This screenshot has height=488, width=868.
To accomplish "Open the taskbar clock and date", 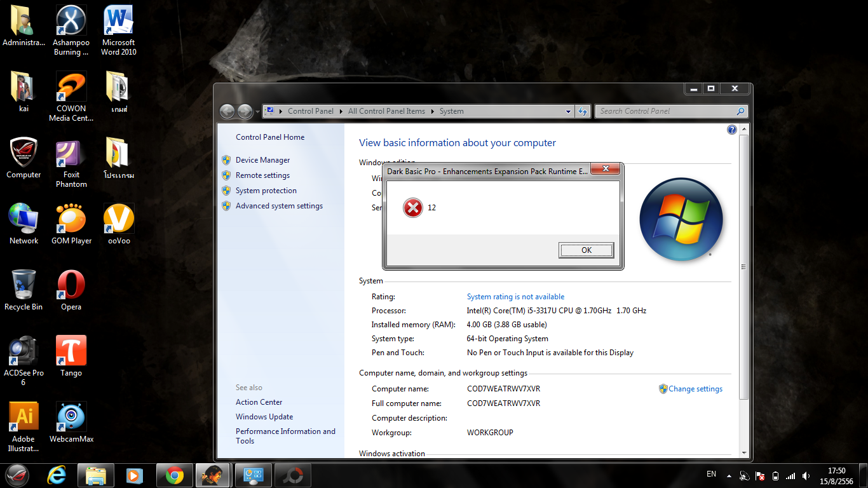I will [x=837, y=476].
